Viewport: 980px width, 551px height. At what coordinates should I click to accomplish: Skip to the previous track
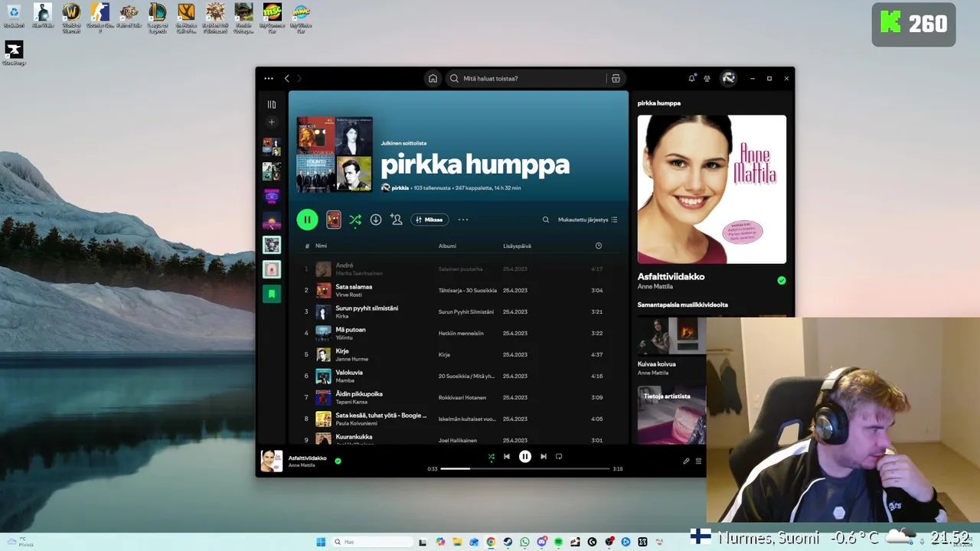coord(506,456)
